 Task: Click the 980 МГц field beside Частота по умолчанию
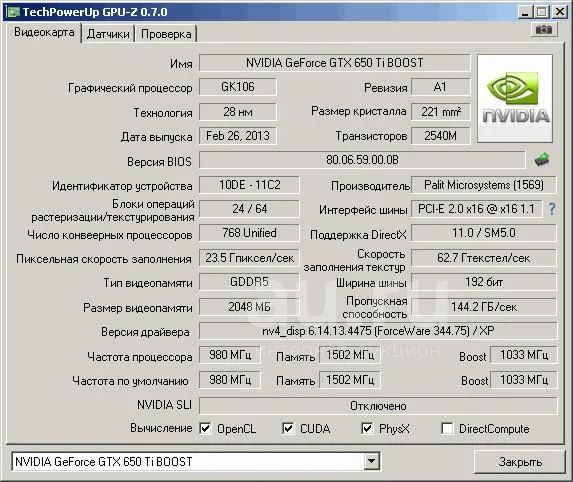pos(230,380)
